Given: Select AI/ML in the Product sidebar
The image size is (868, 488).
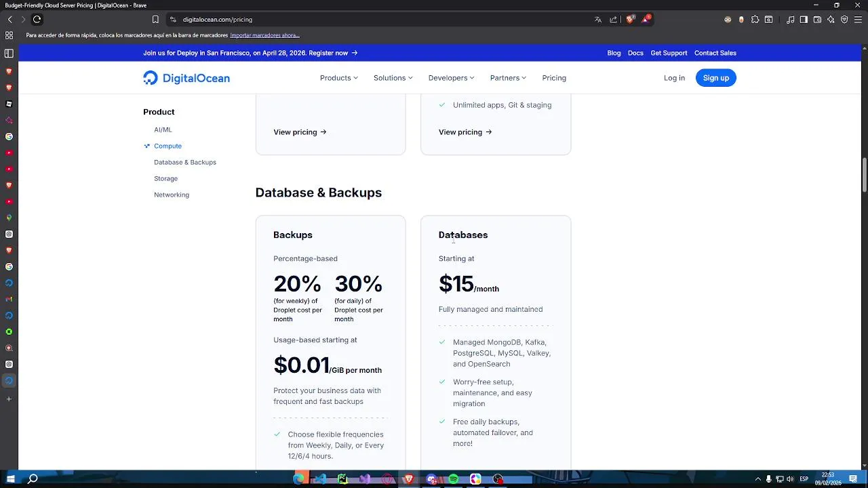Looking at the screenshot, I should click(163, 129).
